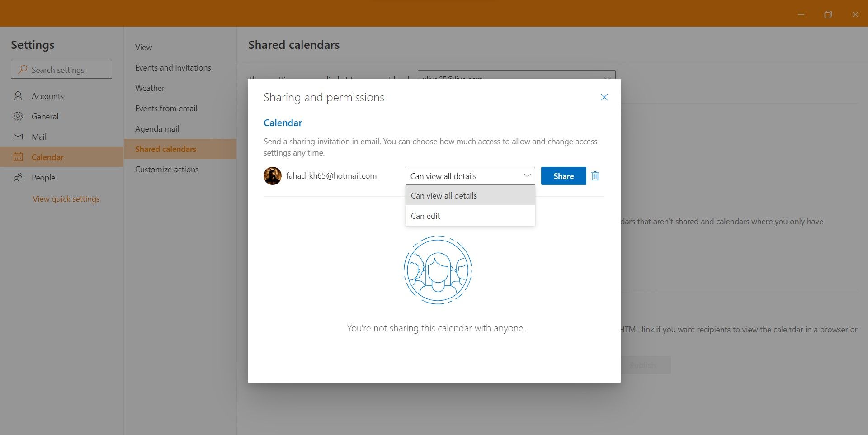Click the Mail envelope icon
868x435 pixels.
pyautogui.click(x=18, y=137)
